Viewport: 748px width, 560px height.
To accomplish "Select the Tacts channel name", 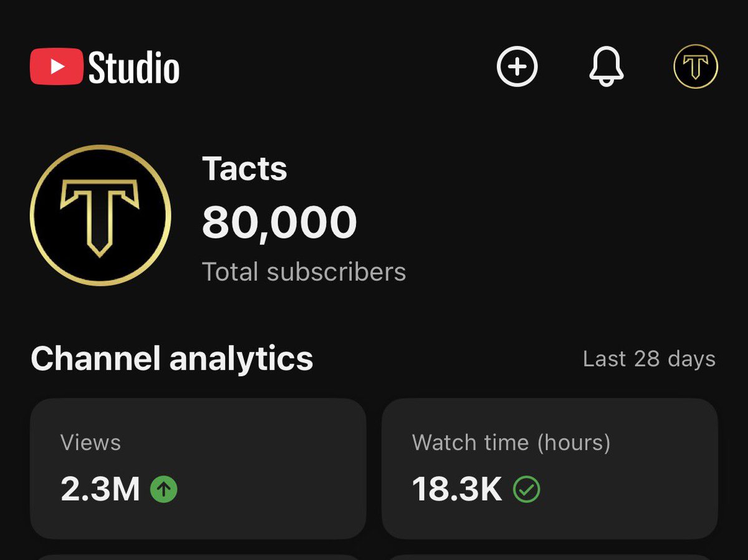I will pyautogui.click(x=244, y=168).
